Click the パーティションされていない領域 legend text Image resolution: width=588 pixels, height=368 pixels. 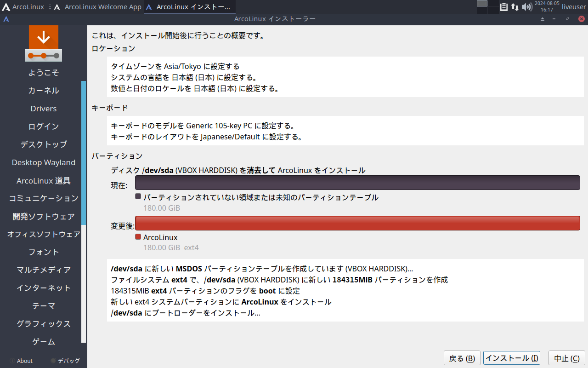[x=261, y=197]
